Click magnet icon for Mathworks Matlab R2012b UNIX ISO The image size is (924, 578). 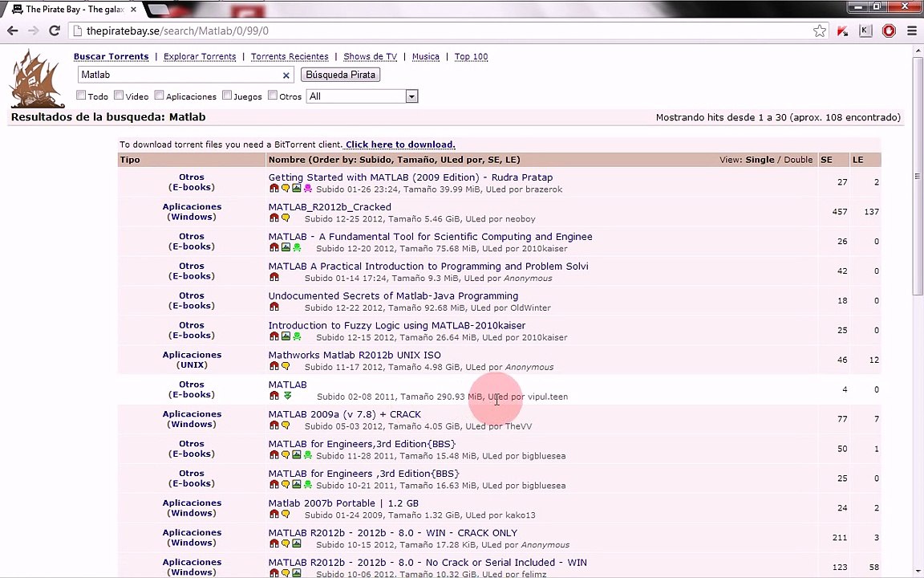pos(274,366)
